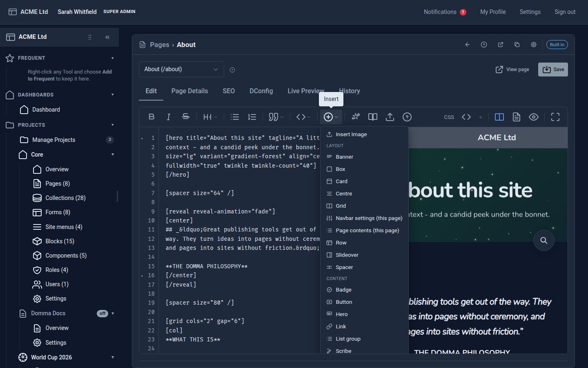Image resolution: width=588 pixels, height=368 pixels.
Task: Click the open-book icon in editor toolbar
Action: coord(373,117)
